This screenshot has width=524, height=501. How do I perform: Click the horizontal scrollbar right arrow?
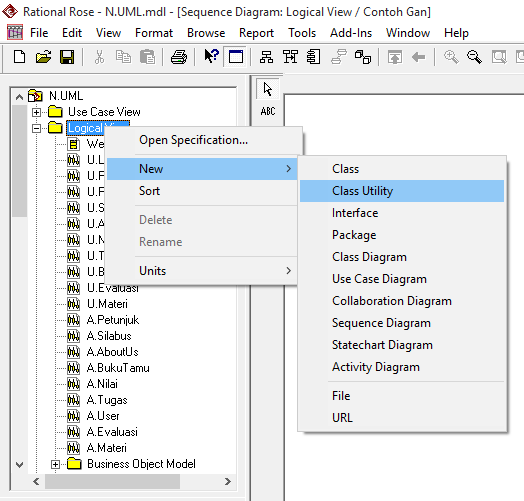(228, 482)
